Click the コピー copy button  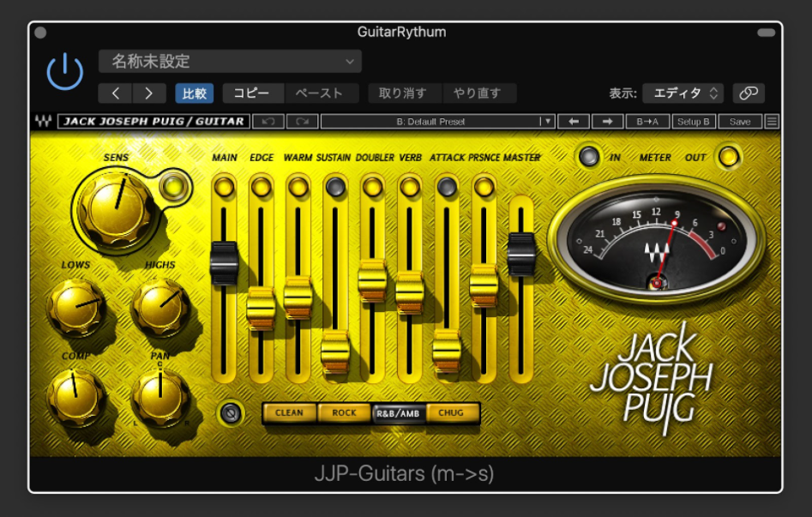pos(253,93)
